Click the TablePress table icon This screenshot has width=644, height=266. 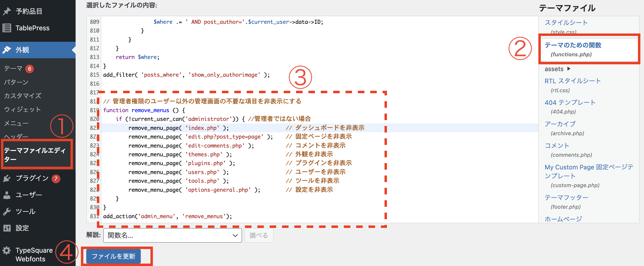(7, 28)
